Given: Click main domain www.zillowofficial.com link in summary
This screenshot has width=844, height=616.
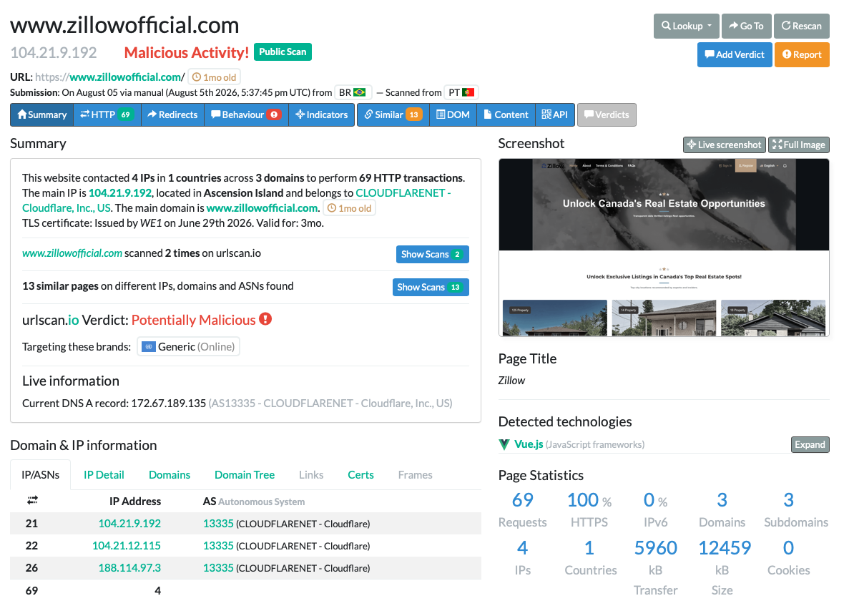Looking at the screenshot, I should coord(263,208).
